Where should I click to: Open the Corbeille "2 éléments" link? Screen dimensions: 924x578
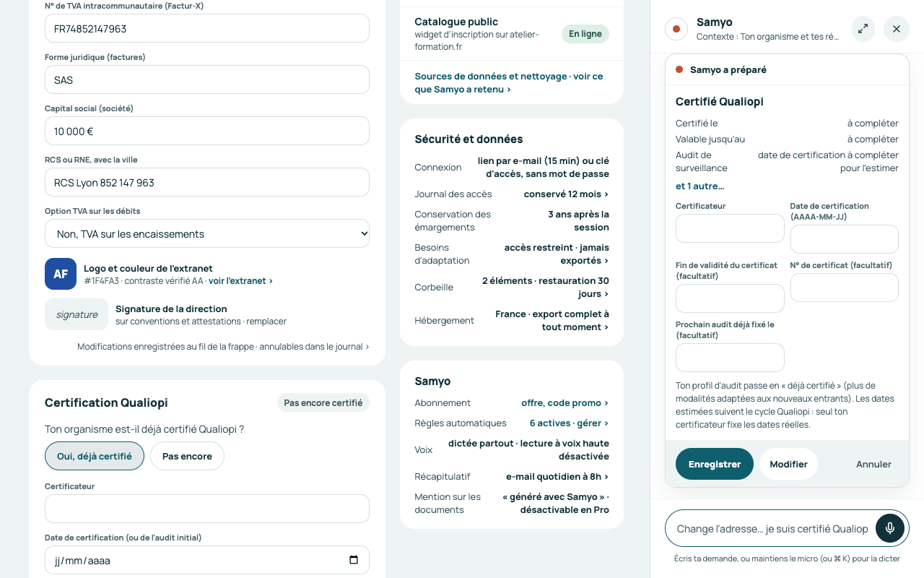(546, 287)
